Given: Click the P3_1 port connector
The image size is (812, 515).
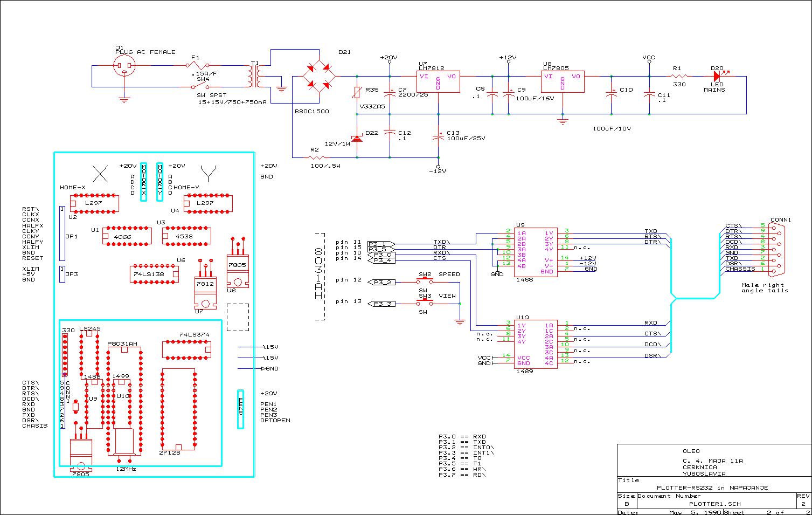Looking at the screenshot, I should point(381,244).
